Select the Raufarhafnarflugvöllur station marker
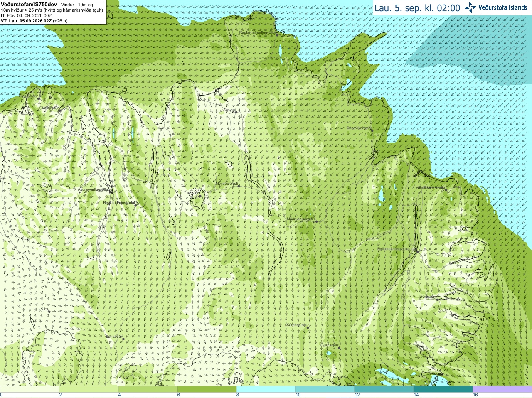 coord(277,35)
